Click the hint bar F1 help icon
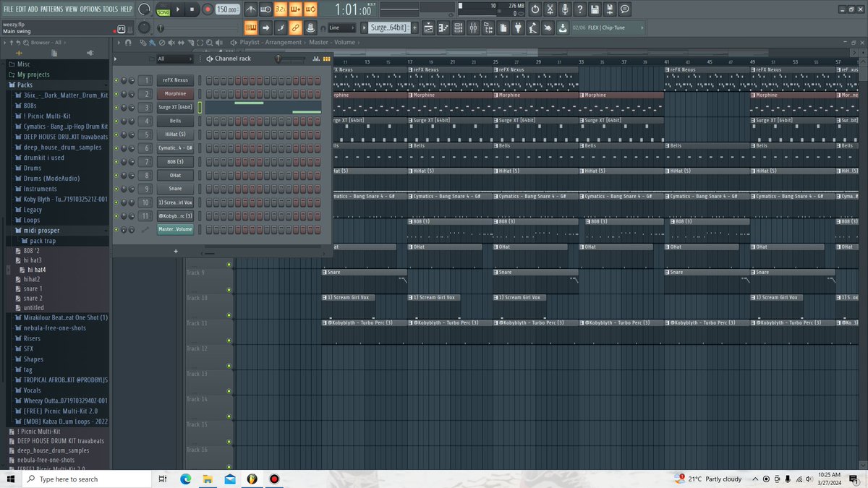This screenshot has height=488, width=868. point(121,28)
